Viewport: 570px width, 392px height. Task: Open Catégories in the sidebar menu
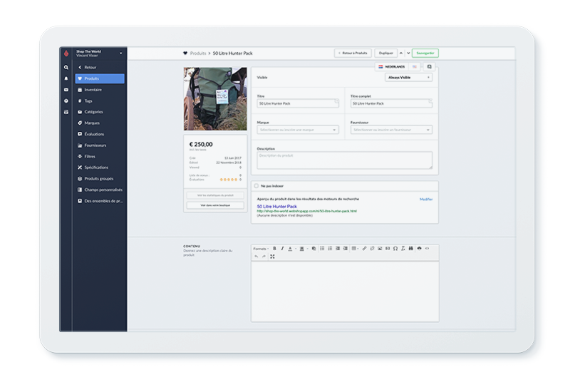click(x=100, y=112)
